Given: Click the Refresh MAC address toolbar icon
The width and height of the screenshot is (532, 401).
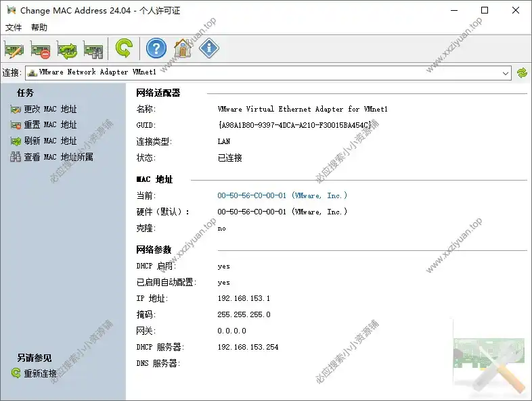Looking at the screenshot, I should pos(67,49).
